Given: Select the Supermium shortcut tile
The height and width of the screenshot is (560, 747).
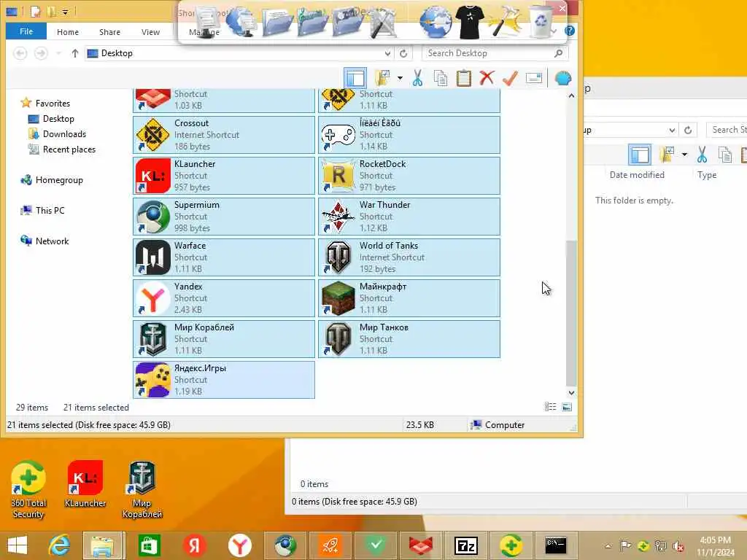Looking at the screenshot, I should tap(224, 217).
